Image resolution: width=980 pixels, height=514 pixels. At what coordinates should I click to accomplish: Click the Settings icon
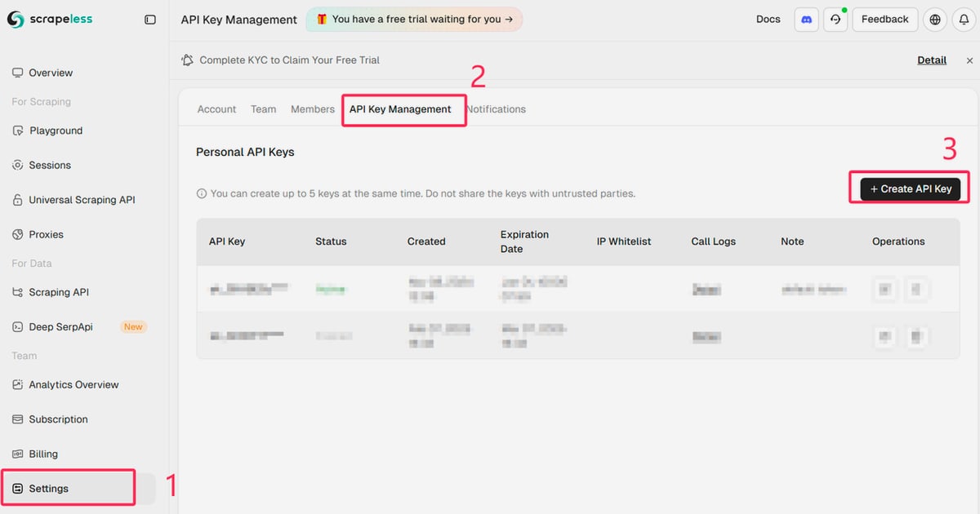pos(17,489)
